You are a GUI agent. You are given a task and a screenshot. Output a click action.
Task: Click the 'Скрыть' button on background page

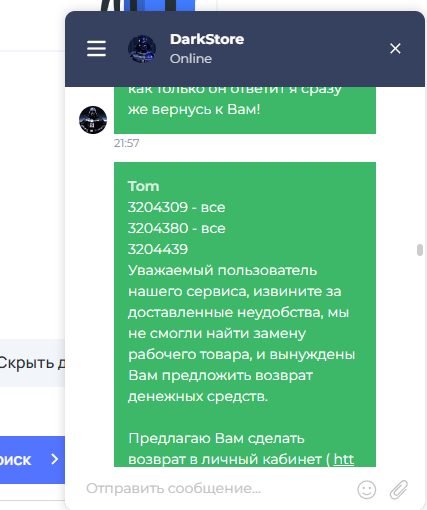point(32,363)
